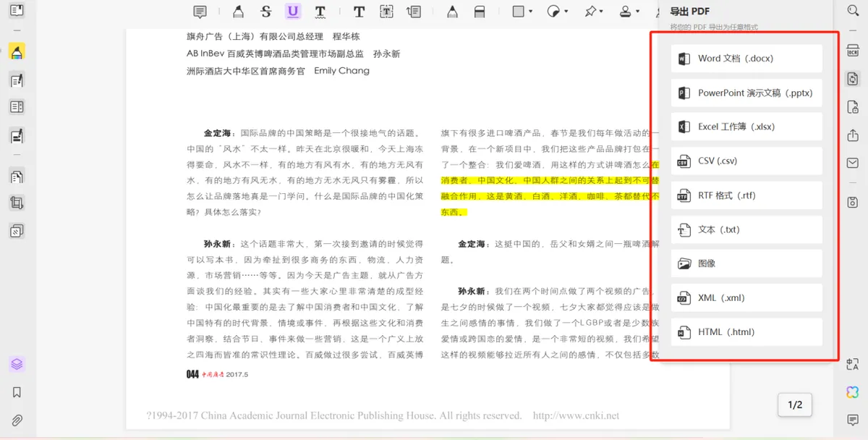Select the text box tool
The height and width of the screenshot is (440, 868).
point(387,12)
